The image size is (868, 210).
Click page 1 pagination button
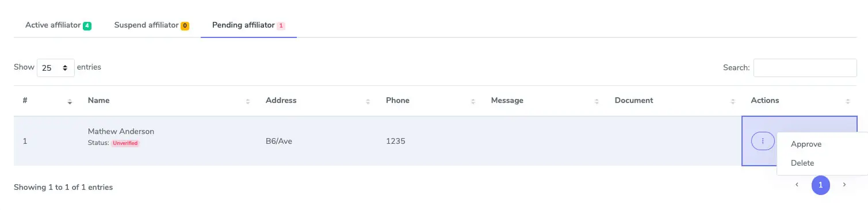pos(821,185)
